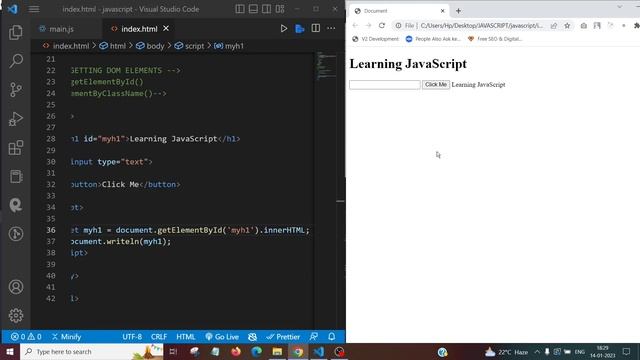This screenshot has width=640, height=360.
Task: Open a new Chrome tab
Action: click(458, 11)
